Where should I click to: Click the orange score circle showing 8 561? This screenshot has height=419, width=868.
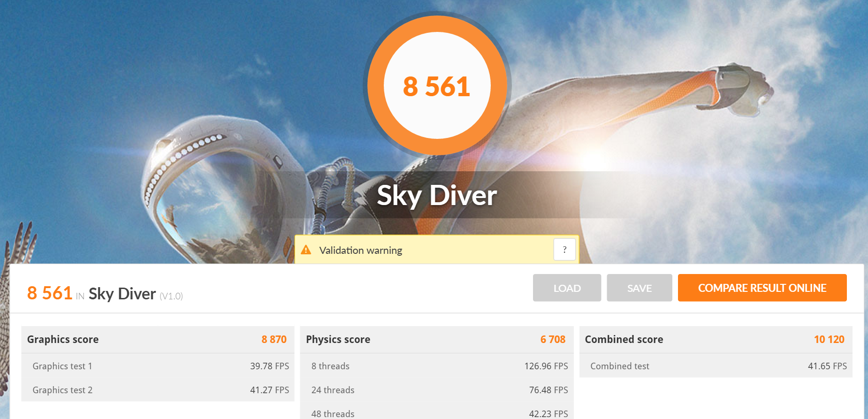pos(437,85)
